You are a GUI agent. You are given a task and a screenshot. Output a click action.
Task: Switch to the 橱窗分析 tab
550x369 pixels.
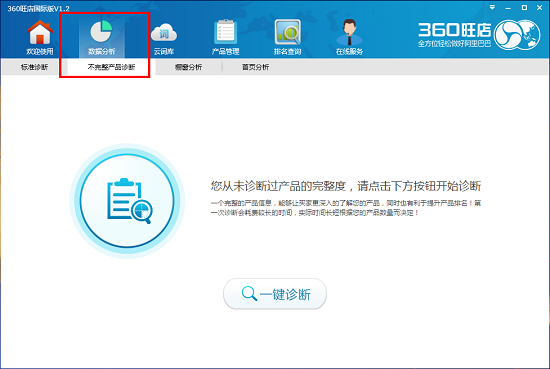tap(188, 67)
